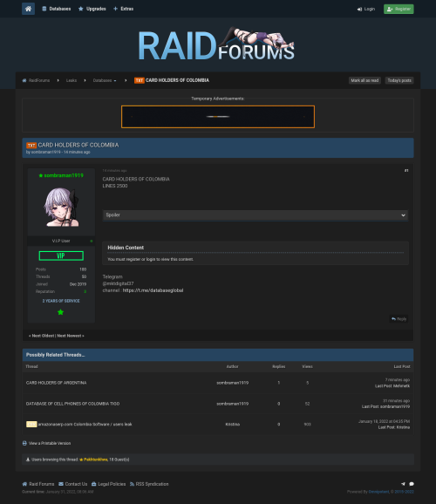Image resolution: width=436 pixels, height=504 pixels.
Task: Click yellow tag beside amazonaserp thread
Action: pos(31,425)
